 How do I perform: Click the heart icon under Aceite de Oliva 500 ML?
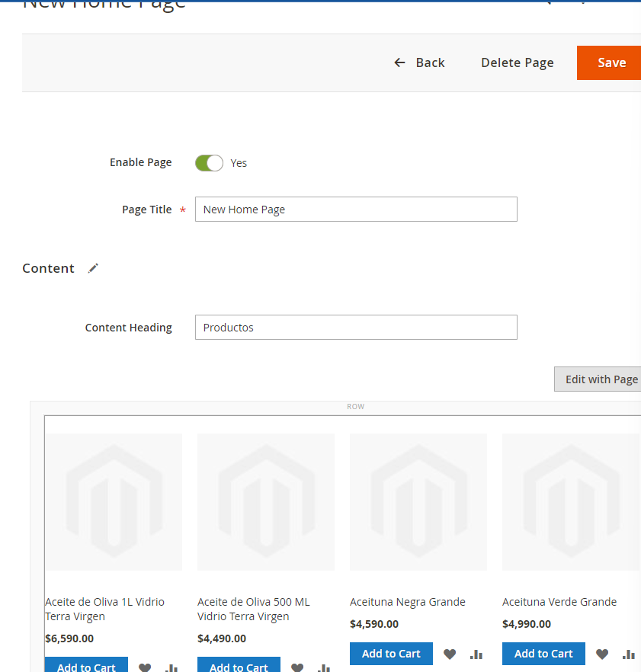click(x=297, y=667)
